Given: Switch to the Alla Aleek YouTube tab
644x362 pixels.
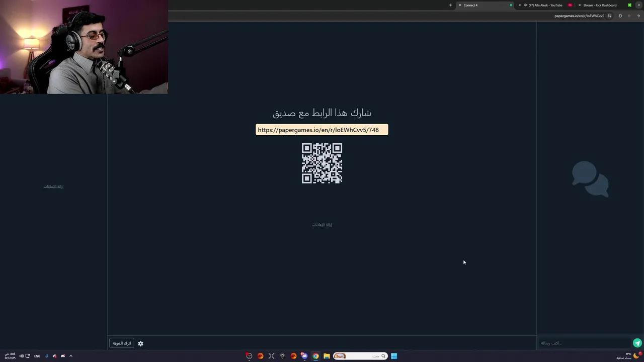Looking at the screenshot, I should click(x=545, y=5).
